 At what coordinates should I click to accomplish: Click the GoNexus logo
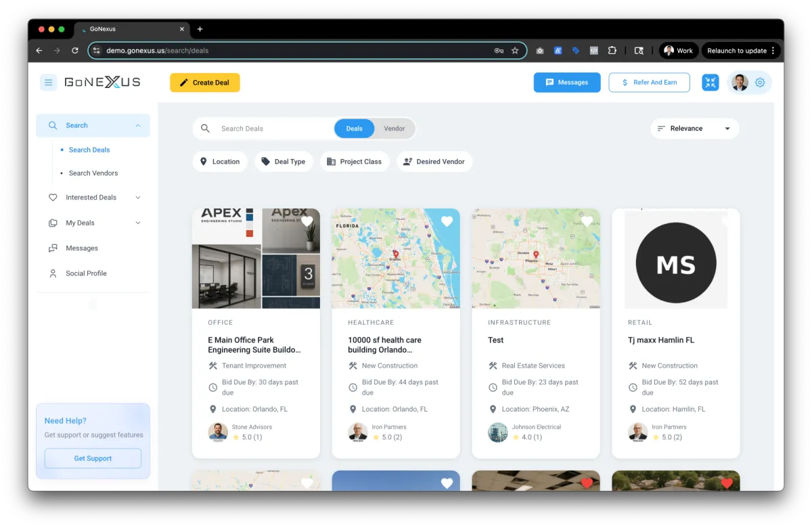(102, 83)
